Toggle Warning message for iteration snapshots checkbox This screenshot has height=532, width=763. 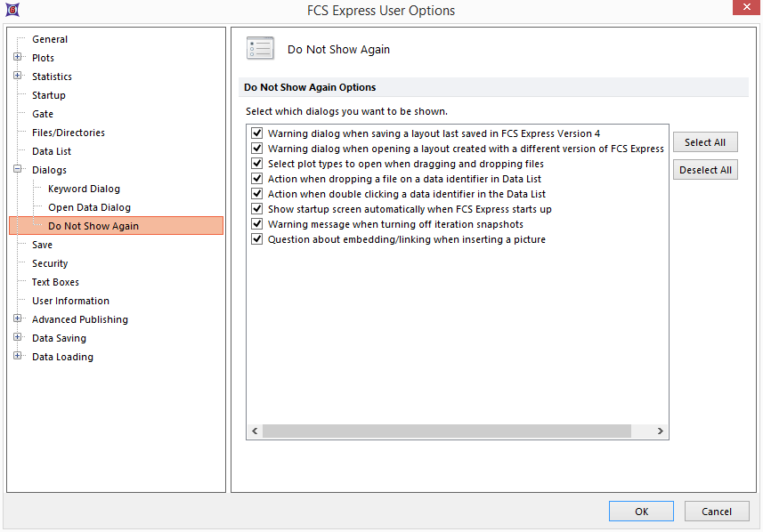[257, 224]
